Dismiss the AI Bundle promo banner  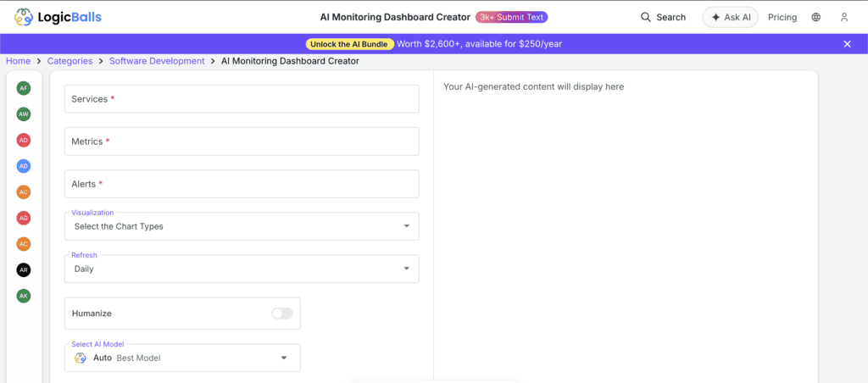click(847, 44)
